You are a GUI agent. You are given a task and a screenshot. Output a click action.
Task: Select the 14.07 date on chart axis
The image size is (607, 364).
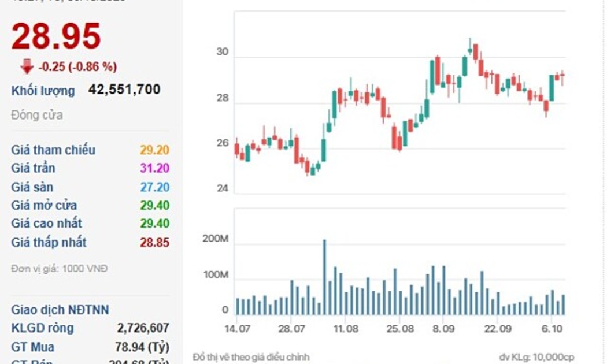coord(237,328)
